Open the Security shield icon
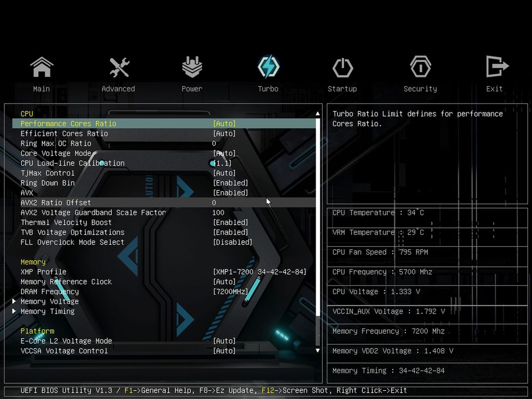532x399 pixels. 420,67
